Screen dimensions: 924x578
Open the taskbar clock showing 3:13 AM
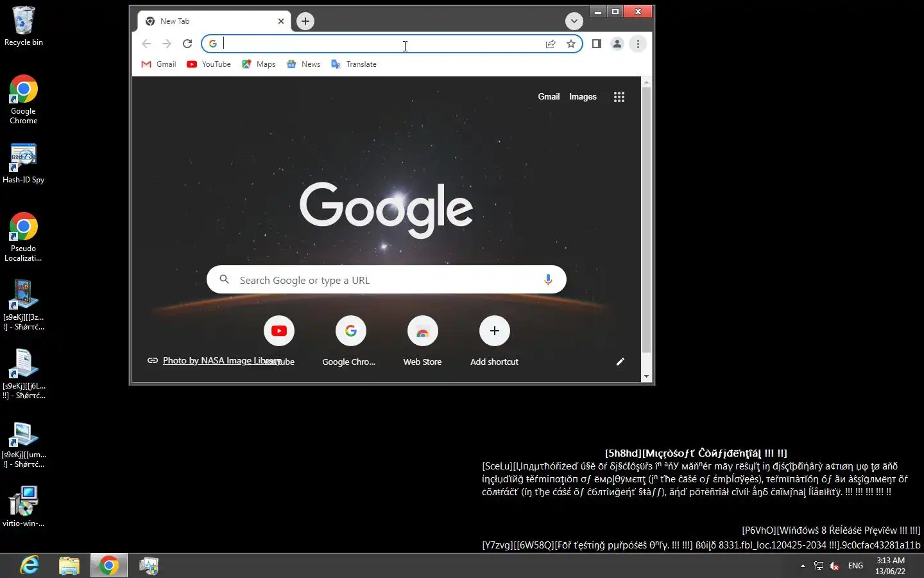[891, 566]
